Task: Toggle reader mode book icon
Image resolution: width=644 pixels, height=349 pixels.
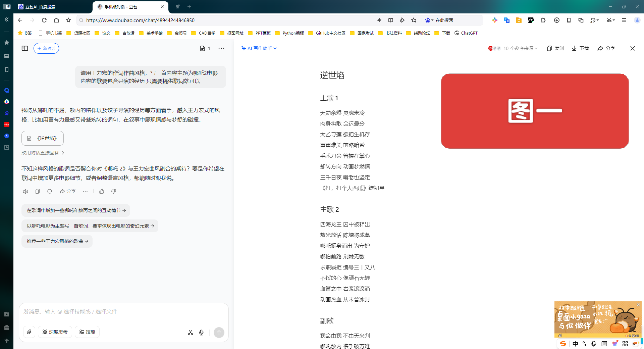Action: [x=391, y=20]
